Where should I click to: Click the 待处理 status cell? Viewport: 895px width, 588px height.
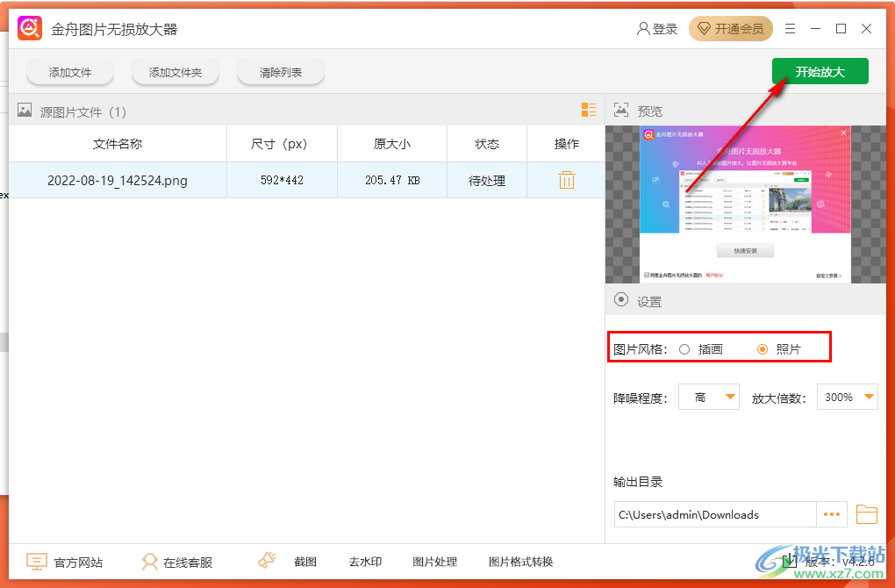(487, 181)
